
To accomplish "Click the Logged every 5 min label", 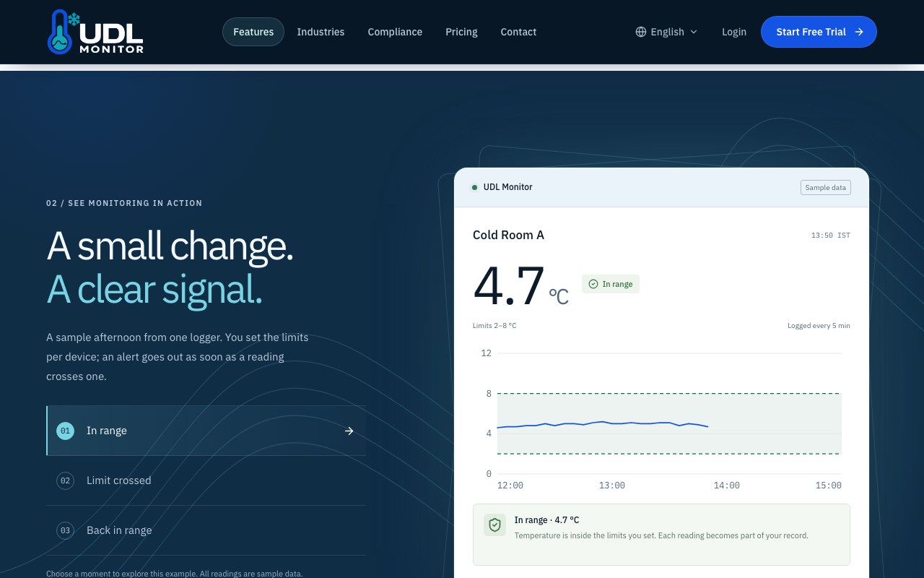I will click(819, 326).
